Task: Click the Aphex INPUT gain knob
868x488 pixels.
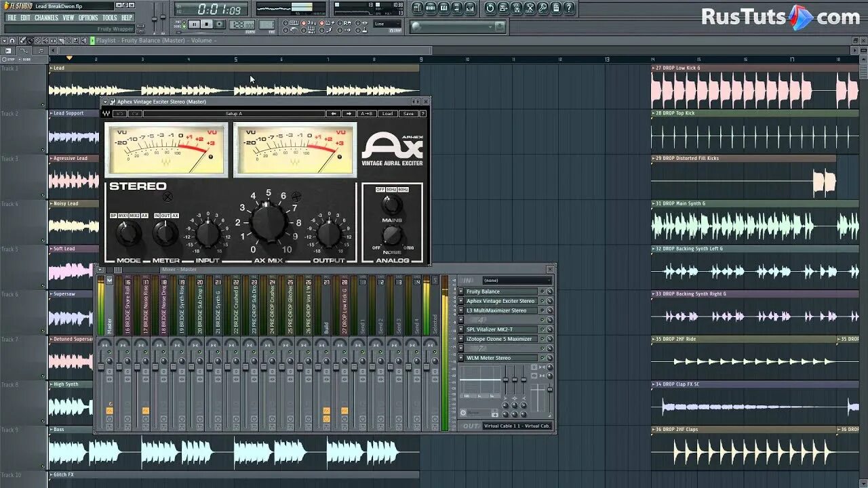Action: (x=208, y=235)
